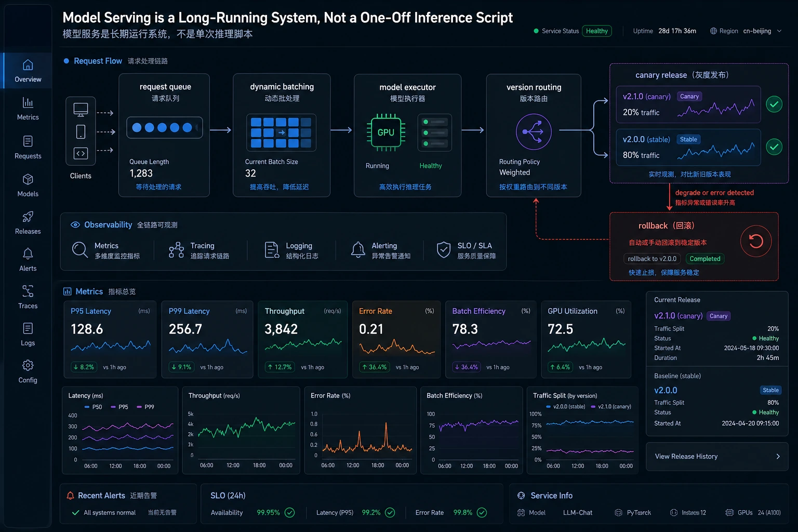Click the rollback to v2.0.0 button
The height and width of the screenshot is (532, 798).
point(652,259)
